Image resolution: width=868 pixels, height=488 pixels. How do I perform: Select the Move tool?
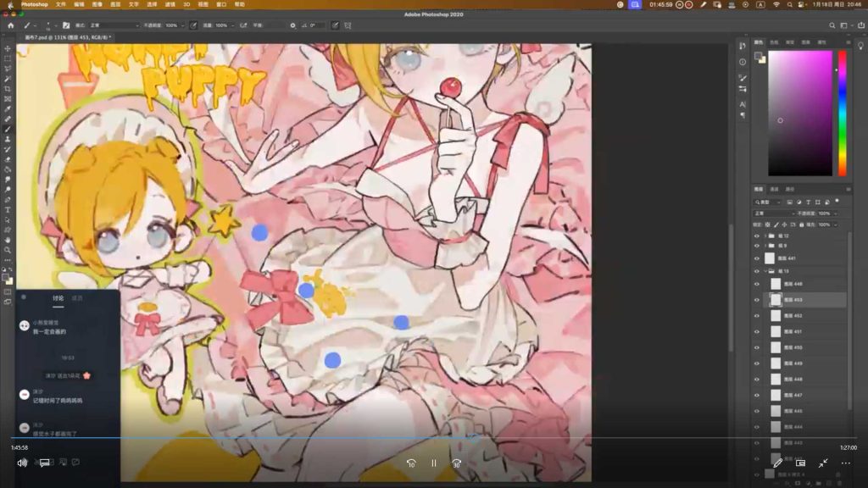pyautogui.click(x=8, y=48)
